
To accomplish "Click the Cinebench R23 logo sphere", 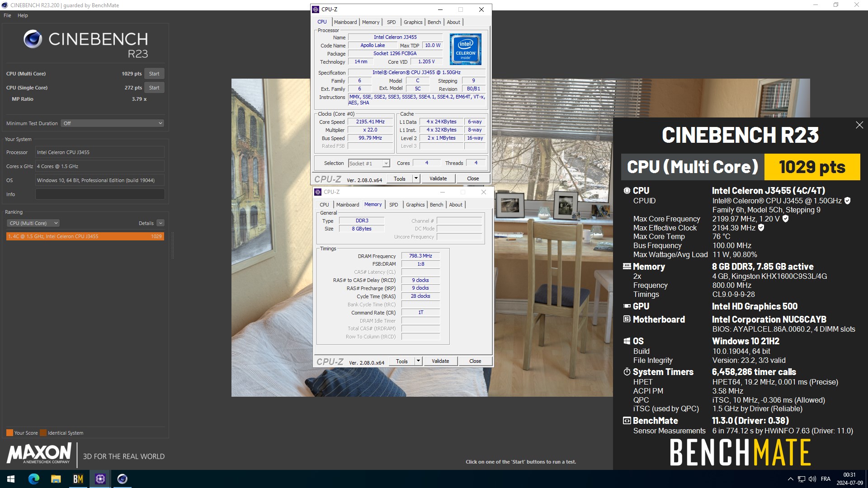I will point(33,39).
